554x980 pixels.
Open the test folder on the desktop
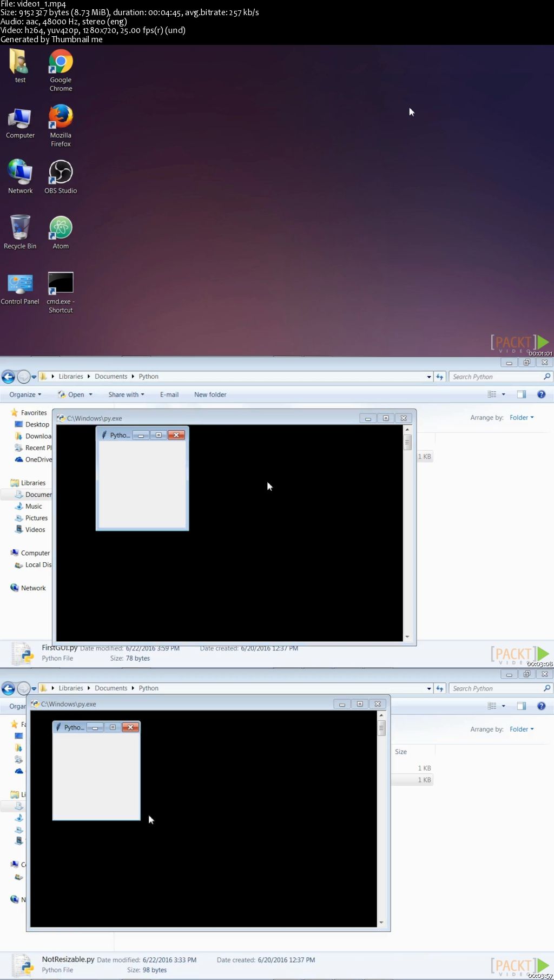(20, 66)
